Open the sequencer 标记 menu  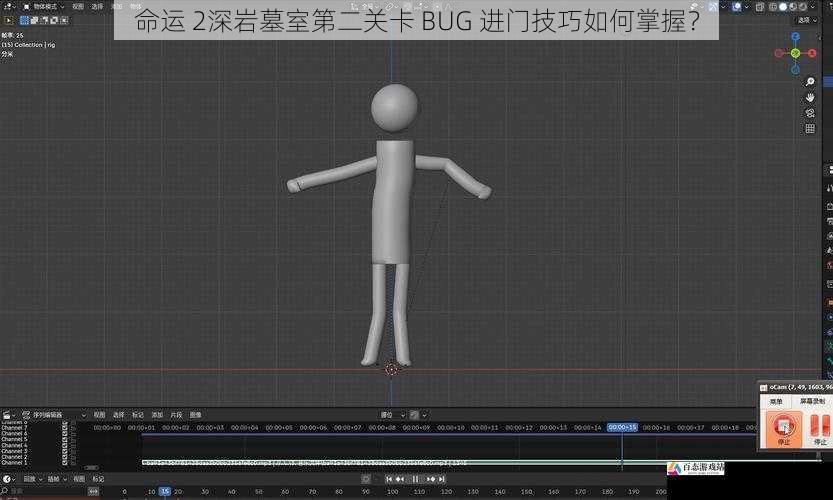tap(138, 415)
